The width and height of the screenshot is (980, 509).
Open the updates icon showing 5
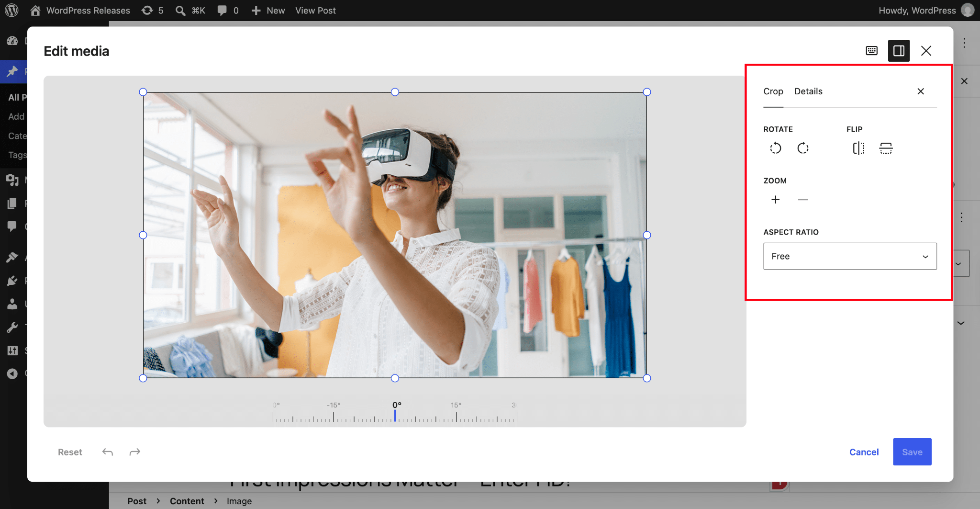(x=153, y=11)
